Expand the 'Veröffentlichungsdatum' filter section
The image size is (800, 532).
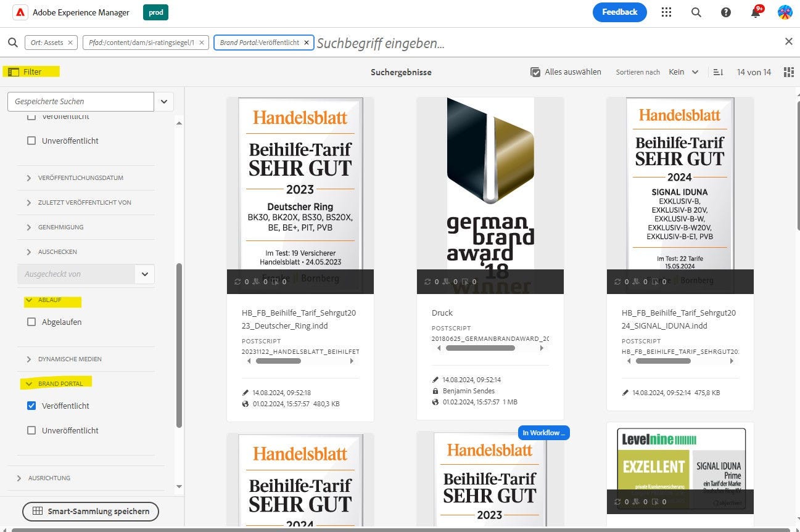[28, 178]
